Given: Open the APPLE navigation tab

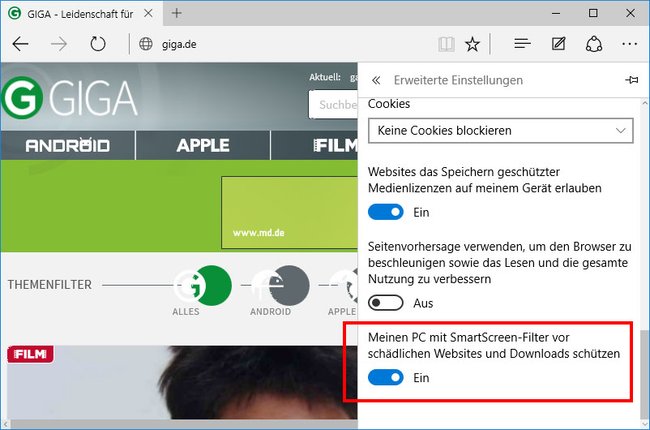Looking at the screenshot, I should [203, 146].
